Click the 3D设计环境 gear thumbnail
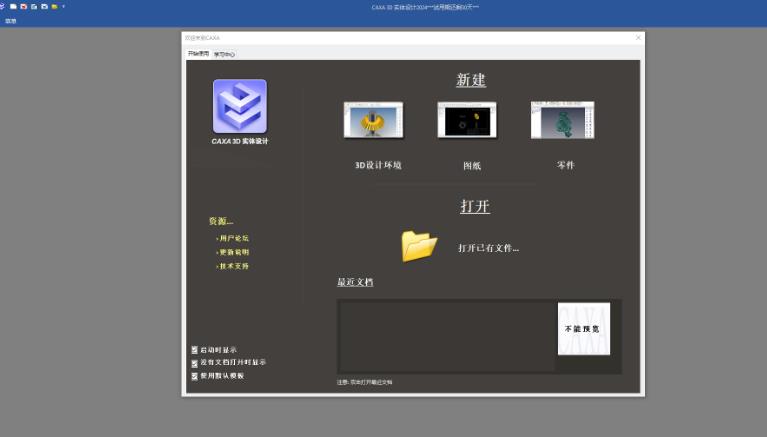 tap(373, 120)
